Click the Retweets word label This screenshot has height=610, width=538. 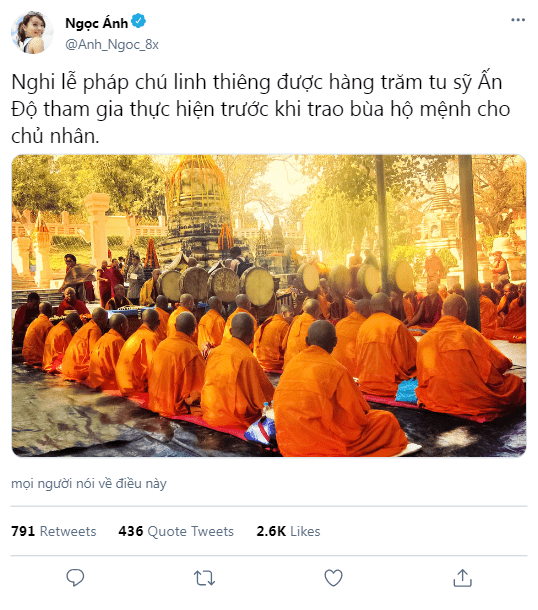[x=68, y=531]
